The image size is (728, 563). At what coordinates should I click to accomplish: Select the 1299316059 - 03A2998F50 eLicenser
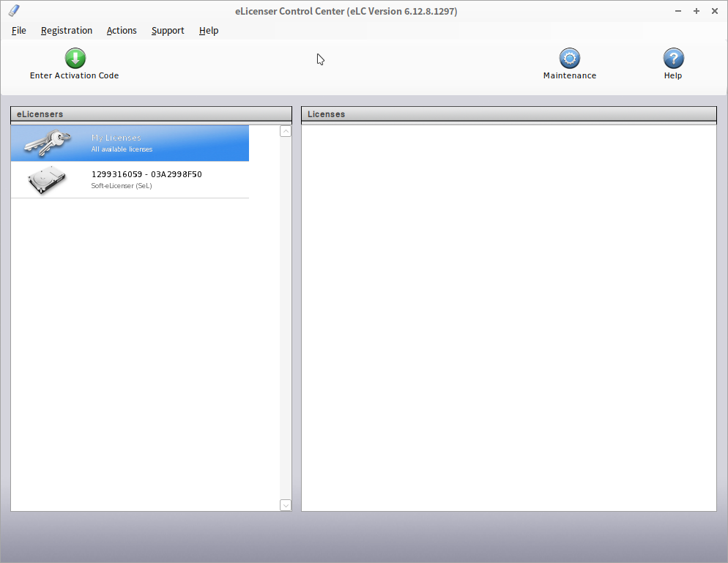point(146,174)
